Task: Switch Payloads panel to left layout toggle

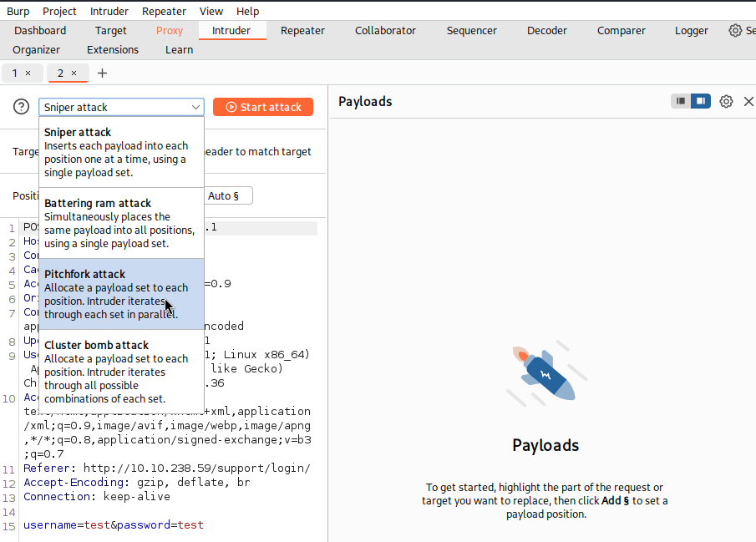Action: (x=681, y=101)
